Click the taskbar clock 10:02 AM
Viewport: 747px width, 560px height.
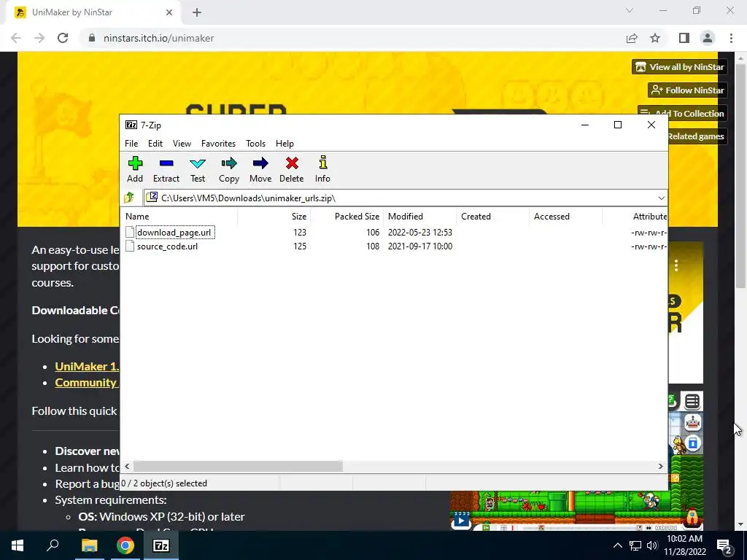point(684,539)
